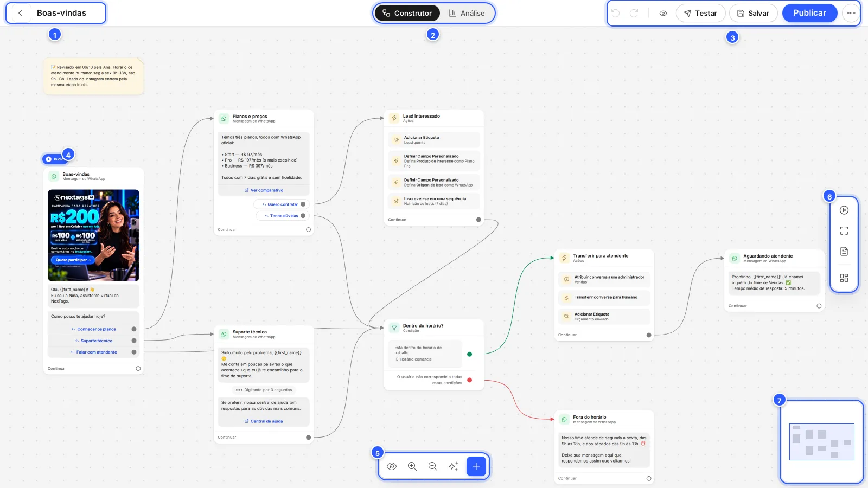Open the Inscrever-se em uma sequência action
The image size is (868, 488).
(433, 201)
